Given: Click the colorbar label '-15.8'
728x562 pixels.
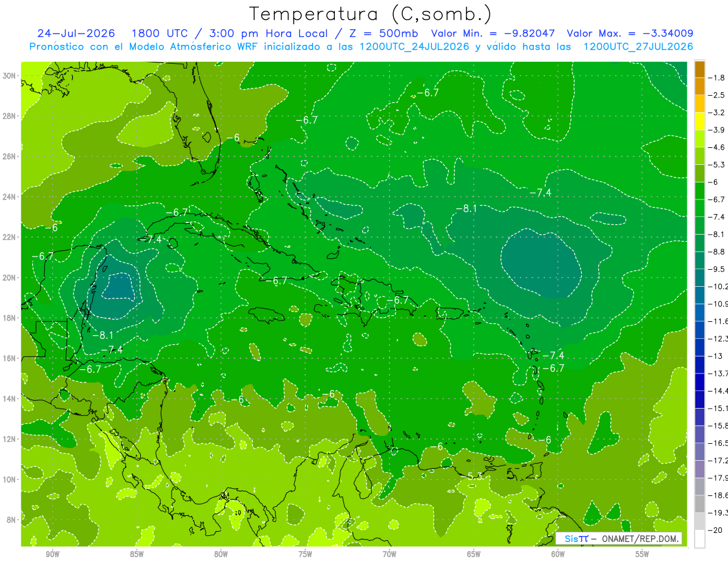Looking at the screenshot, I should (718, 425).
